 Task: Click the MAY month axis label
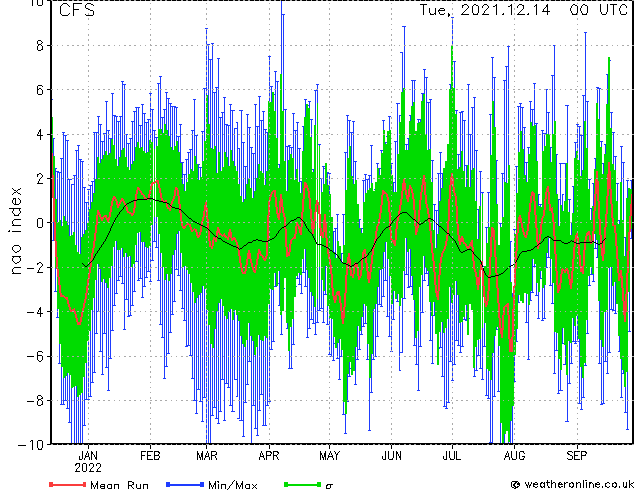pyautogui.click(x=330, y=456)
